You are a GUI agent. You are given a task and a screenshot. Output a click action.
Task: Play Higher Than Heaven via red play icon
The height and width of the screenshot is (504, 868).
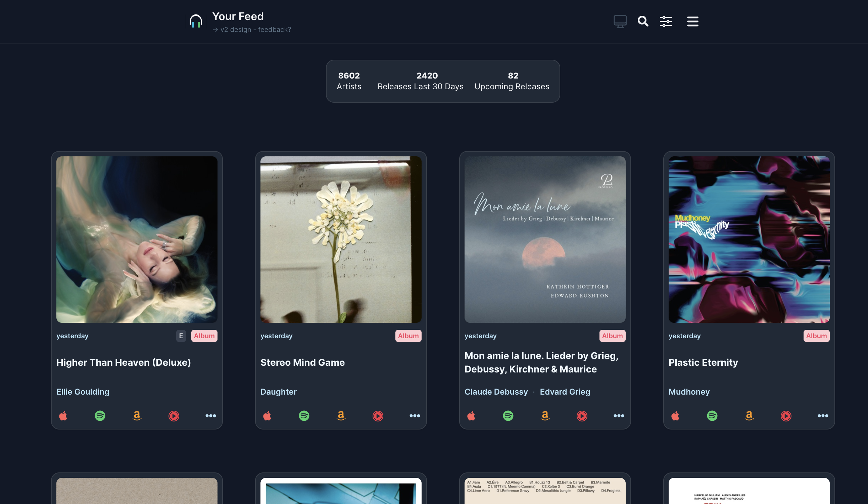pos(174,416)
